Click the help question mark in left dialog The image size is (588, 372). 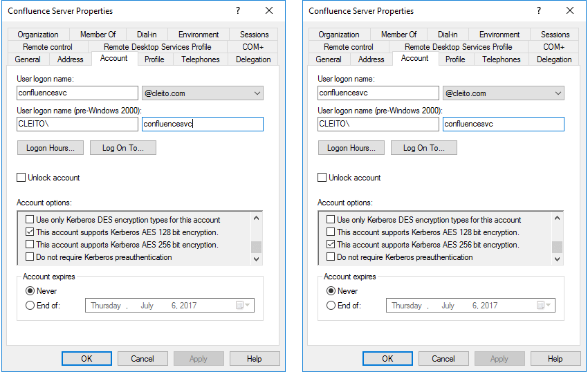tap(238, 11)
